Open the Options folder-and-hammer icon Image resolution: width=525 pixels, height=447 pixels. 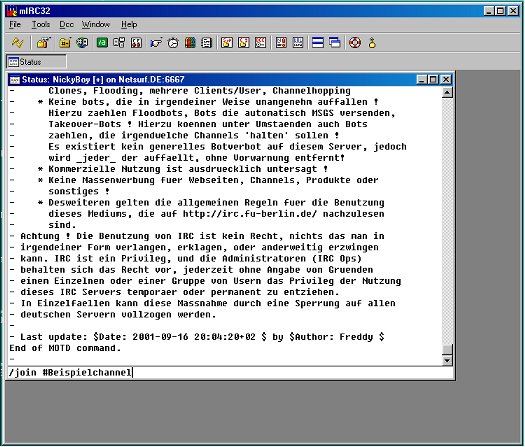click(44, 43)
